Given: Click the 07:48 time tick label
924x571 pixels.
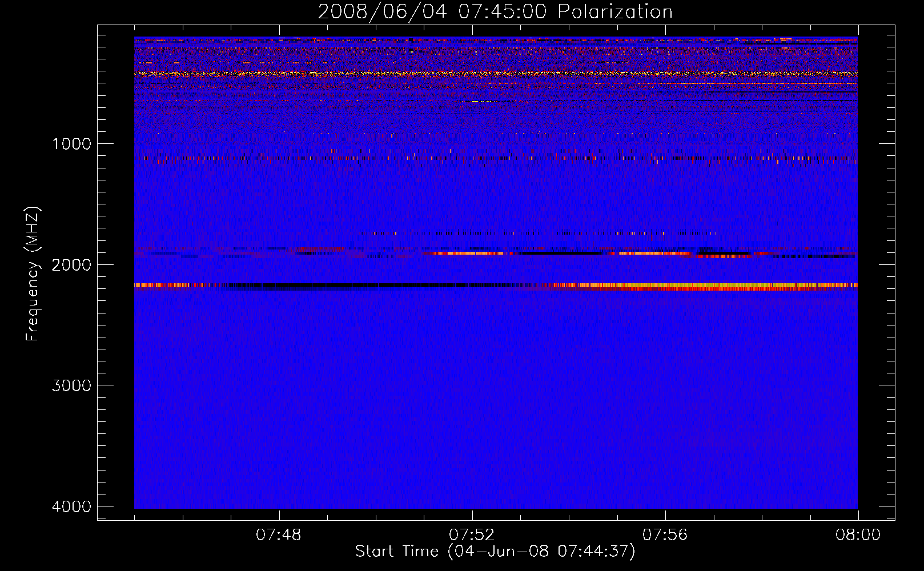Looking at the screenshot, I should [279, 535].
